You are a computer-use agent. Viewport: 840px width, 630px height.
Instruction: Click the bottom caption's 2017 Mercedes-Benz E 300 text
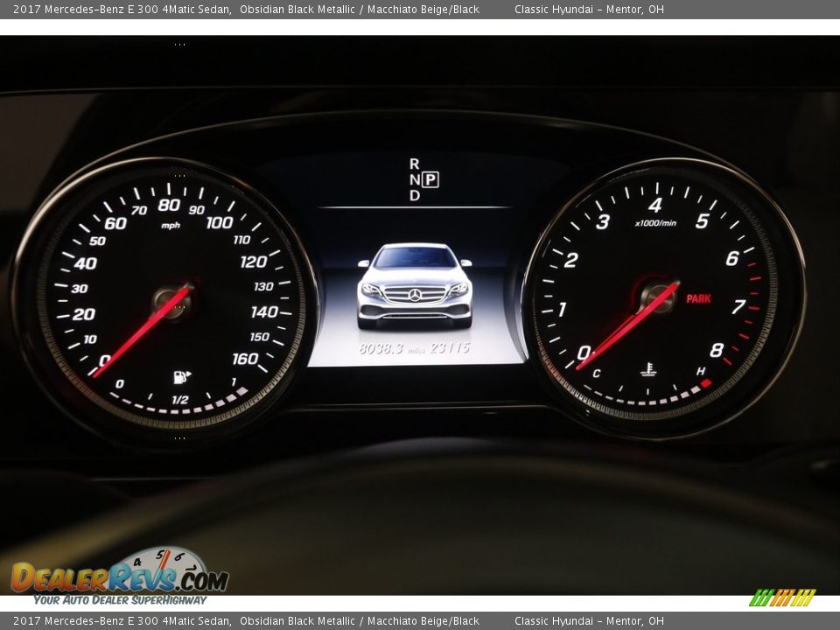[x=86, y=621]
